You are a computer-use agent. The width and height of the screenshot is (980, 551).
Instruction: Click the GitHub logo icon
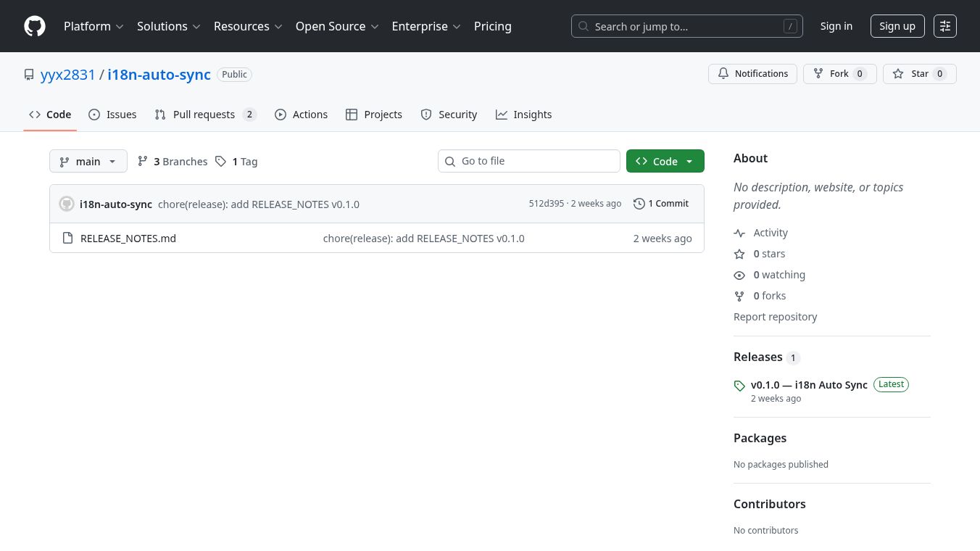(x=35, y=26)
